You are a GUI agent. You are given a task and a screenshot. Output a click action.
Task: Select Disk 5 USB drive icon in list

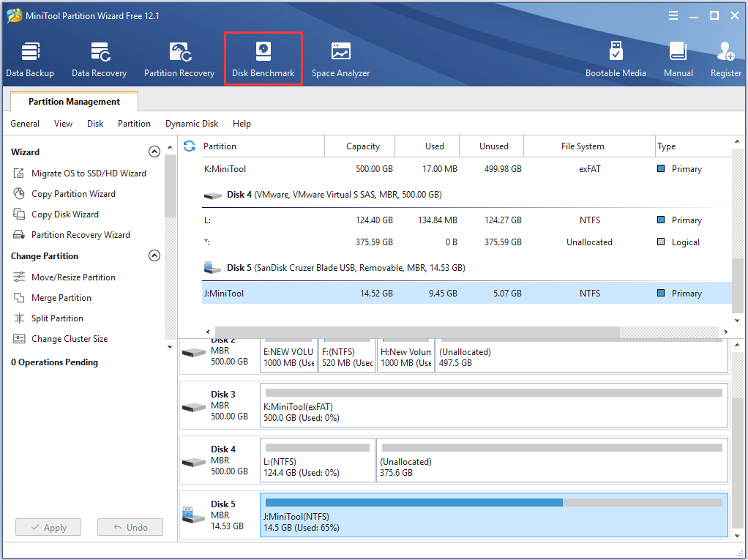click(213, 268)
